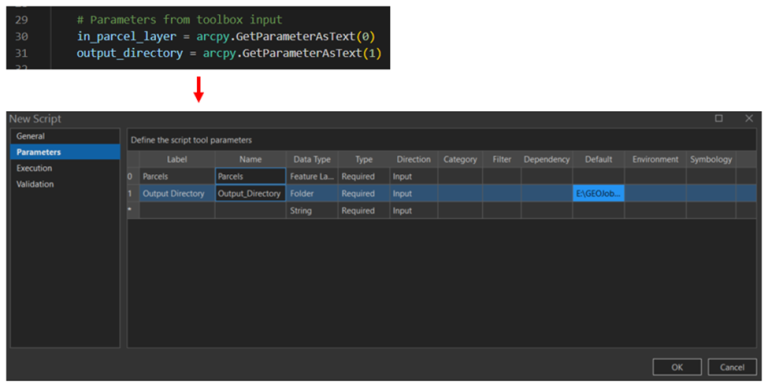Click the Environment column header
Image resolution: width=768 pixels, height=389 pixels.
(x=655, y=159)
